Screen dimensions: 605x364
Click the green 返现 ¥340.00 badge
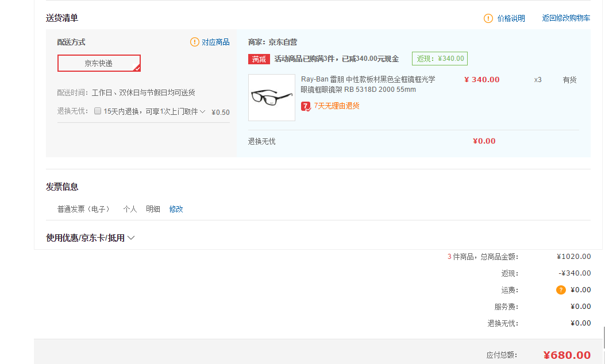[440, 59]
